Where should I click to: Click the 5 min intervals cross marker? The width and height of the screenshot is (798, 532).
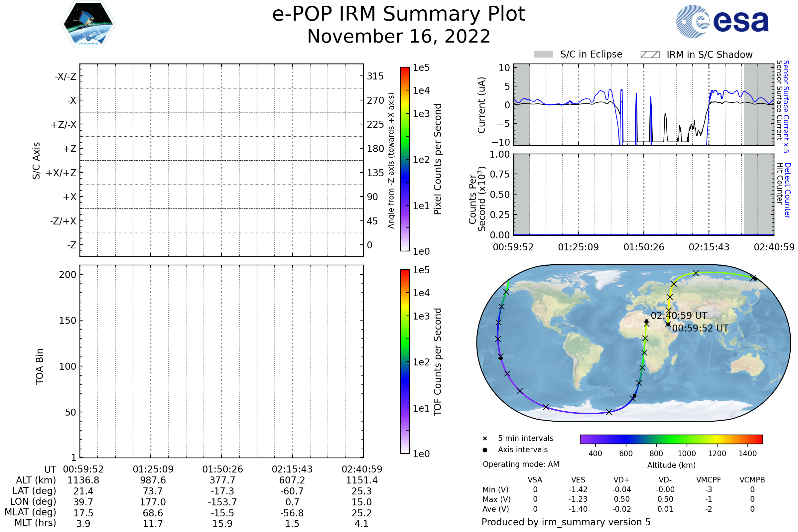[x=485, y=439]
